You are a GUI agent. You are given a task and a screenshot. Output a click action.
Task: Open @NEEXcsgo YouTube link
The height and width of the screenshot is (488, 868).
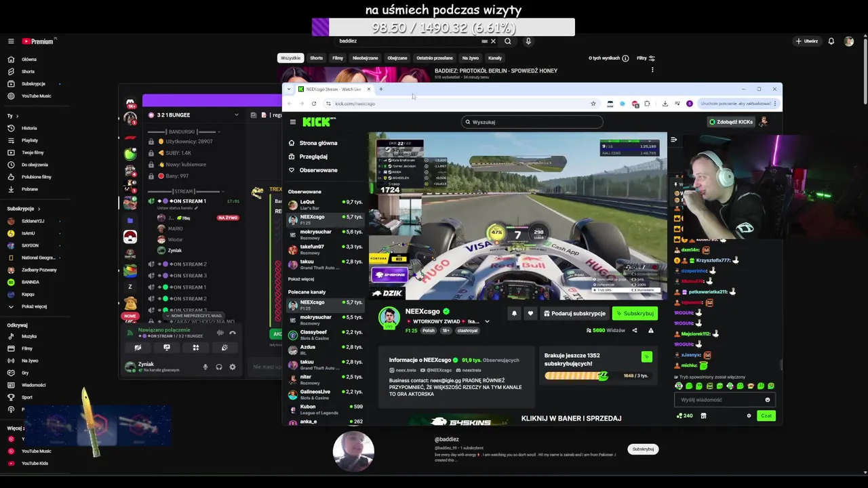(437, 370)
